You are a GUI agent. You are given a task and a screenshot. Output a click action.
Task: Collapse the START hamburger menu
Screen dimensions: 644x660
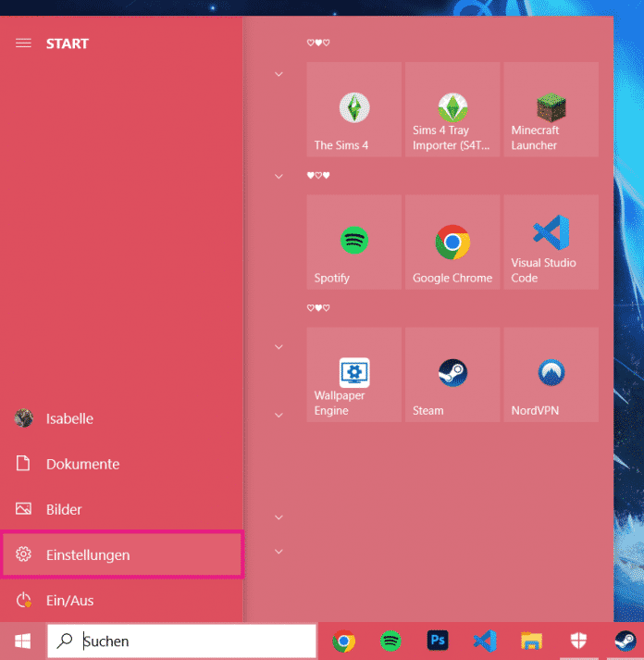24,44
